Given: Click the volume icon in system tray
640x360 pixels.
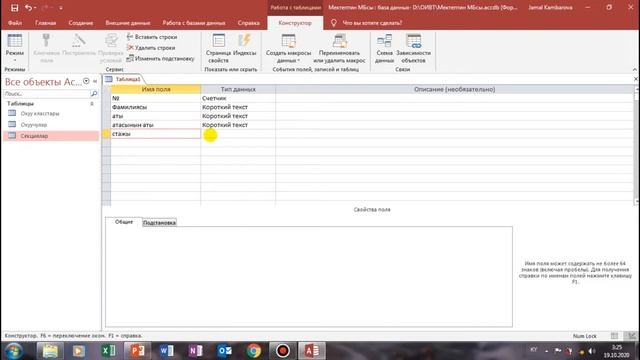Looking at the screenshot, I should tap(591, 351).
